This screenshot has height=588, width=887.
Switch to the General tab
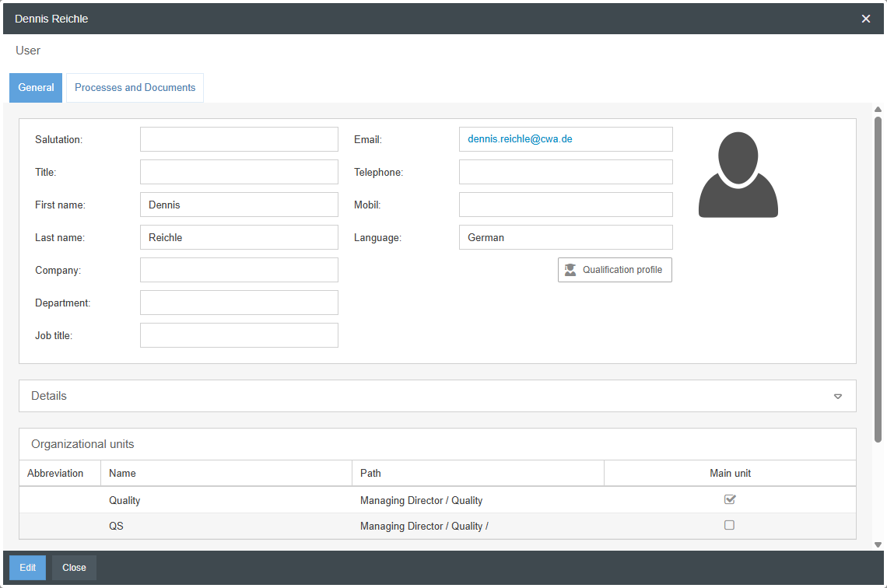36,88
